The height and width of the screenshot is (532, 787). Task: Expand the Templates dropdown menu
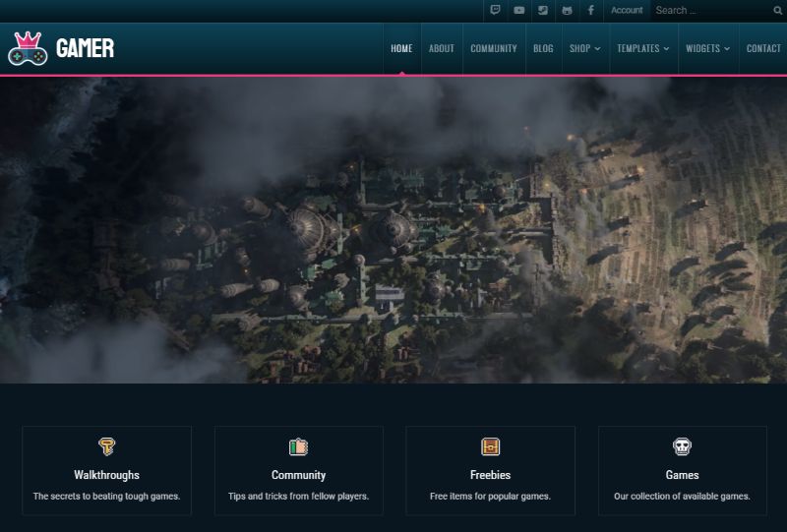point(643,49)
